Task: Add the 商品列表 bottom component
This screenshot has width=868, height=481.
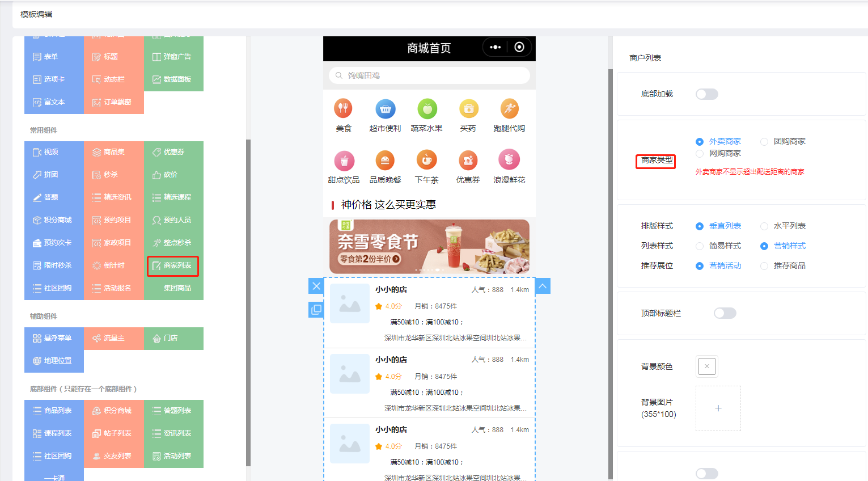Action: click(x=54, y=411)
